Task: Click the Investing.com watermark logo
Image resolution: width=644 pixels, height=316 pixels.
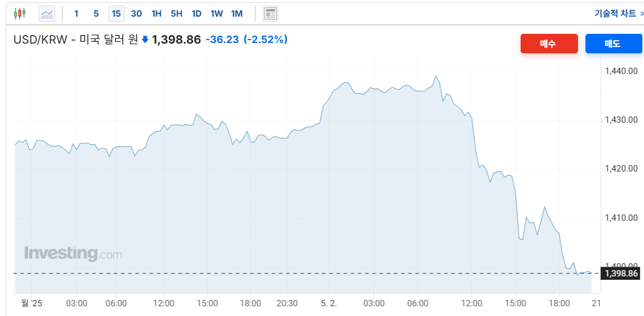Action: [x=73, y=253]
